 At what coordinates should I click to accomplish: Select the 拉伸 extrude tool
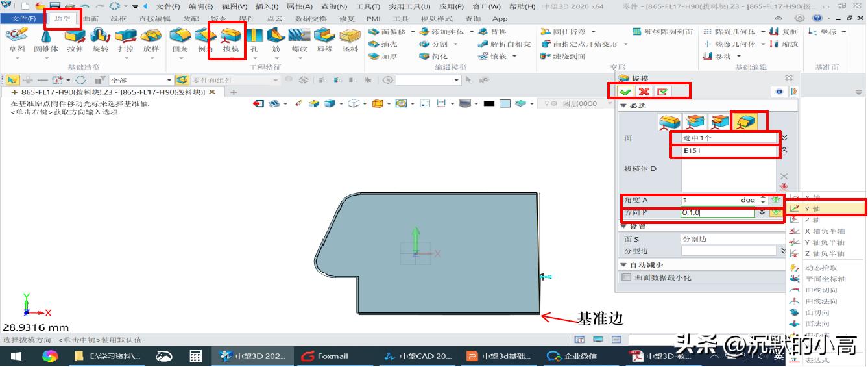point(75,40)
